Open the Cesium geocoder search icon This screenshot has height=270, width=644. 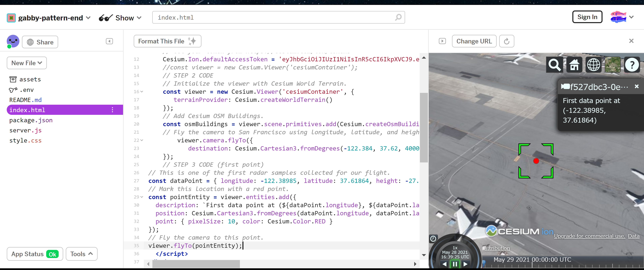(554, 65)
